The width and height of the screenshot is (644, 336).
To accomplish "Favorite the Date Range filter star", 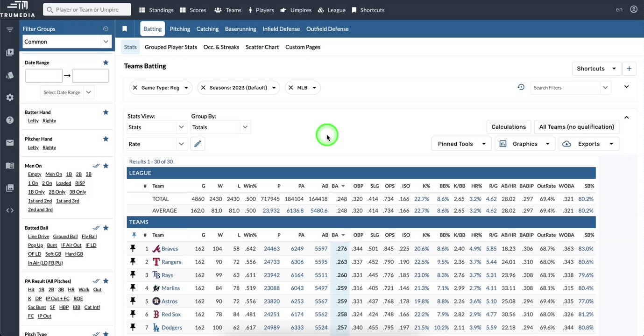I will point(106,63).
